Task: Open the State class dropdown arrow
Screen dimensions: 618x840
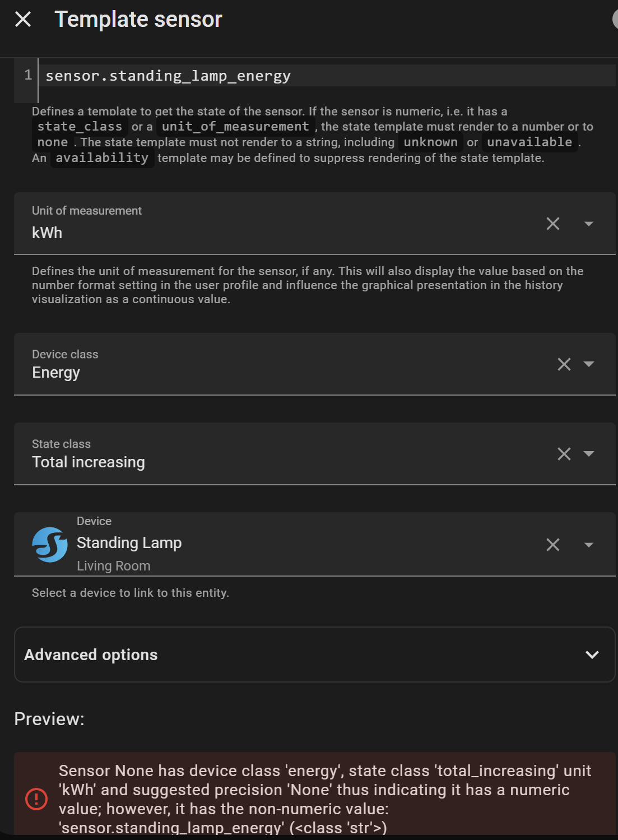Action: pos(589,454)
